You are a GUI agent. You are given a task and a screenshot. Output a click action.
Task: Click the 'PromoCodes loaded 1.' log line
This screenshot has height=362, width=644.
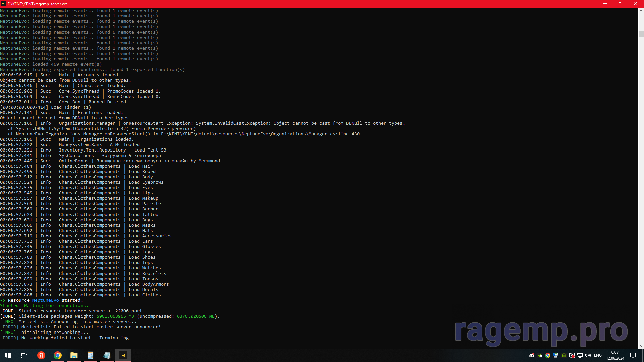coord(80,91)
